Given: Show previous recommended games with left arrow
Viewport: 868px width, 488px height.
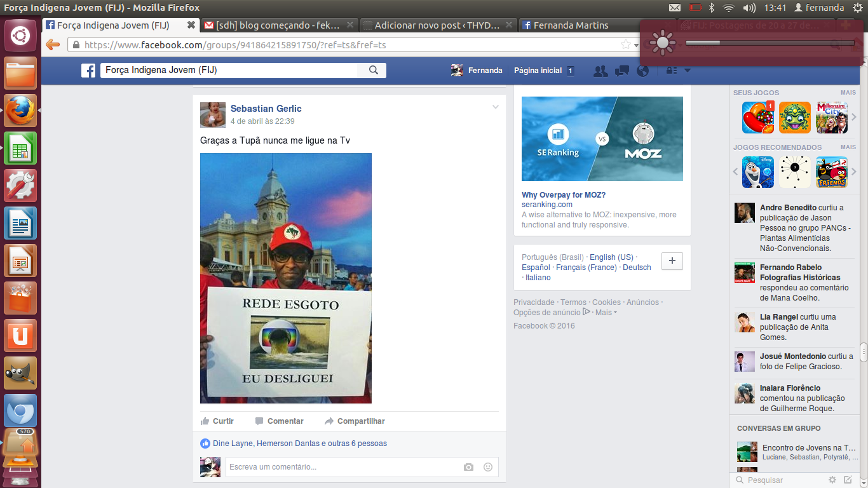Looking at the screenshot, I should (x=736, y=172).
